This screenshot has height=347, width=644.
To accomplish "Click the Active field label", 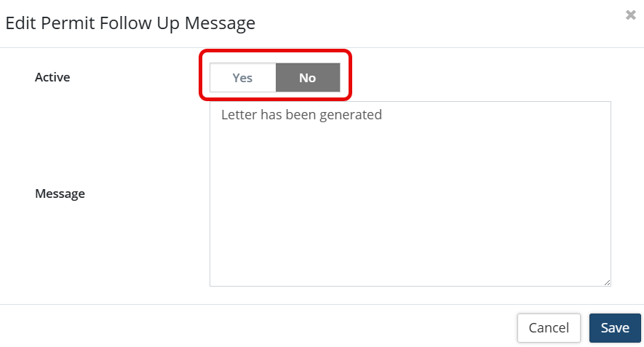I will [x=52, y=77].
